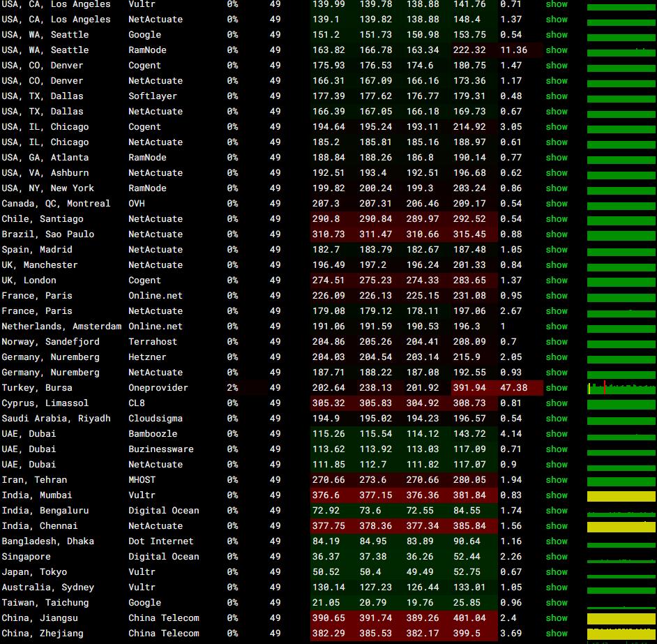Click the 21.05 latency value

click(326, 603)
